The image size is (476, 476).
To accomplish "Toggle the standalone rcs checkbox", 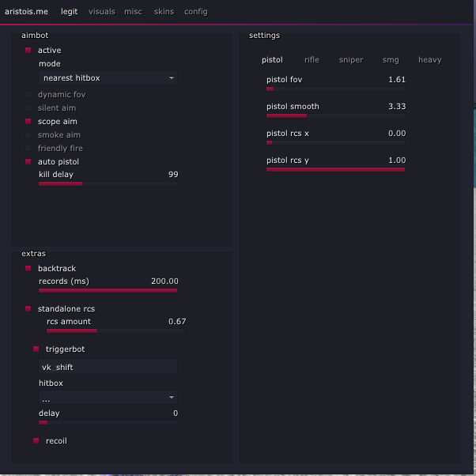I will click(28, 308).
